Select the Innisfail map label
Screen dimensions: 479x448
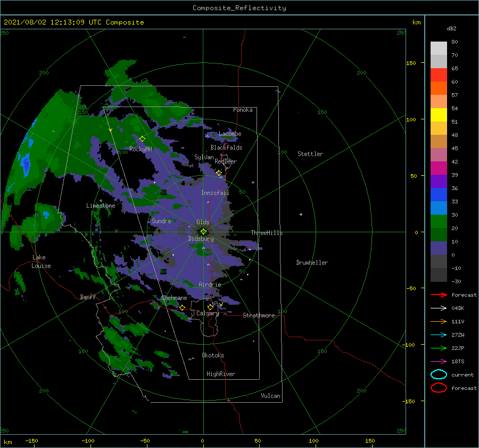(215, 193)
